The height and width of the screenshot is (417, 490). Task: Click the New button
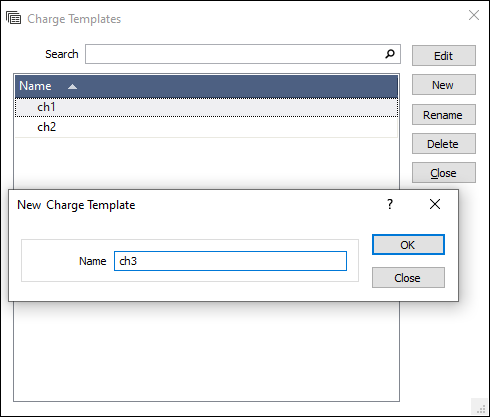(x=444, y=85)
